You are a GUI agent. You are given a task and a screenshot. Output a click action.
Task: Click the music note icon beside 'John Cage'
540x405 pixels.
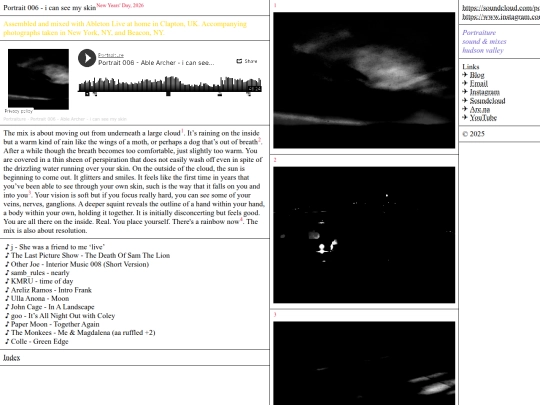coord(7,307)
